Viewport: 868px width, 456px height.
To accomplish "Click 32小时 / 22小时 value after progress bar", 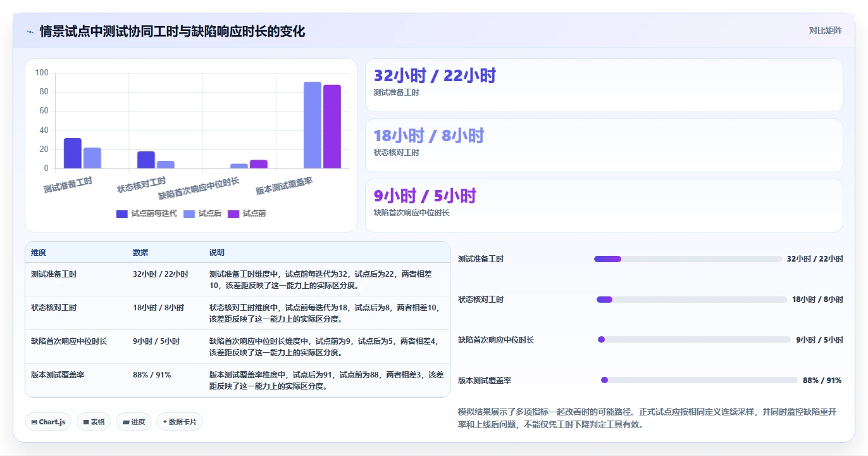I will point(815,259).
